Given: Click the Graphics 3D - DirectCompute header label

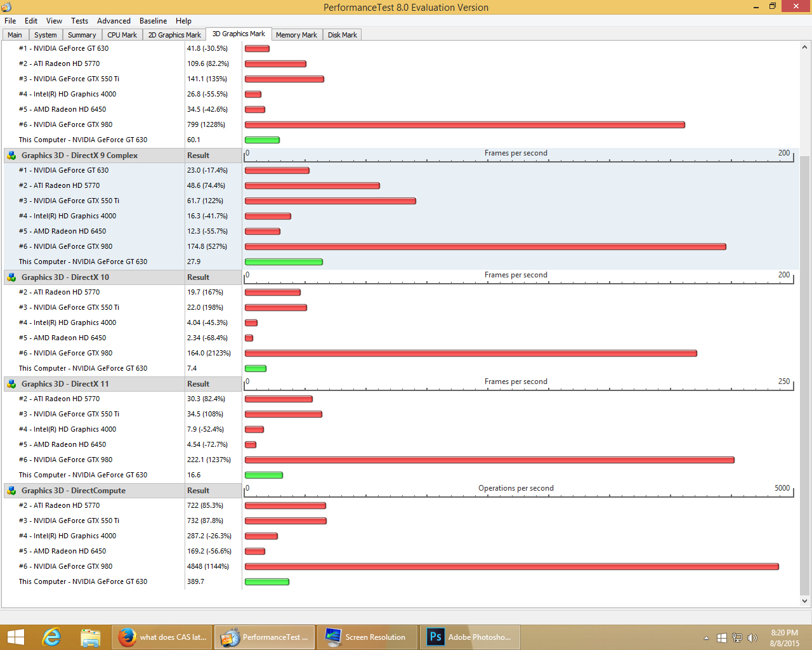Looking at the screenshot, I should click(74, 491).
